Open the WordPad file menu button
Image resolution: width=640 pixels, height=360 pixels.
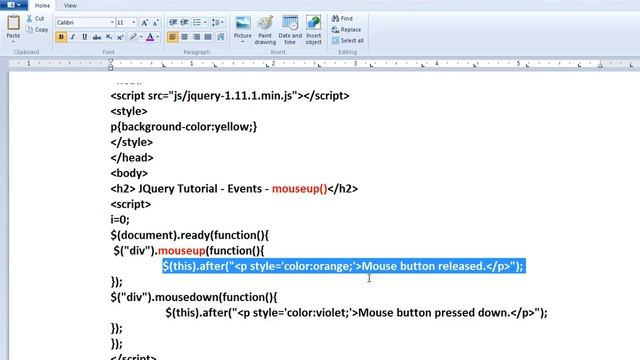pyautogui.click(x=13, y=5)
